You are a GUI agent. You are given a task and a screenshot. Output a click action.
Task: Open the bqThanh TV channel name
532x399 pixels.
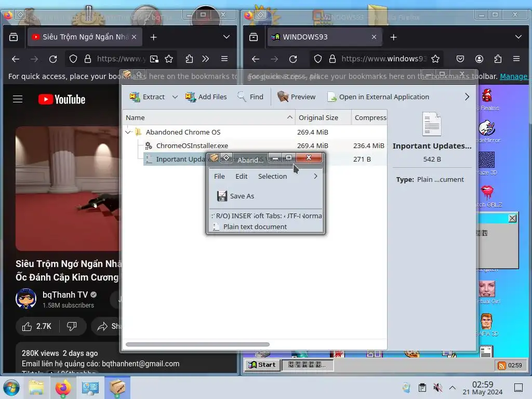(65, 295)
